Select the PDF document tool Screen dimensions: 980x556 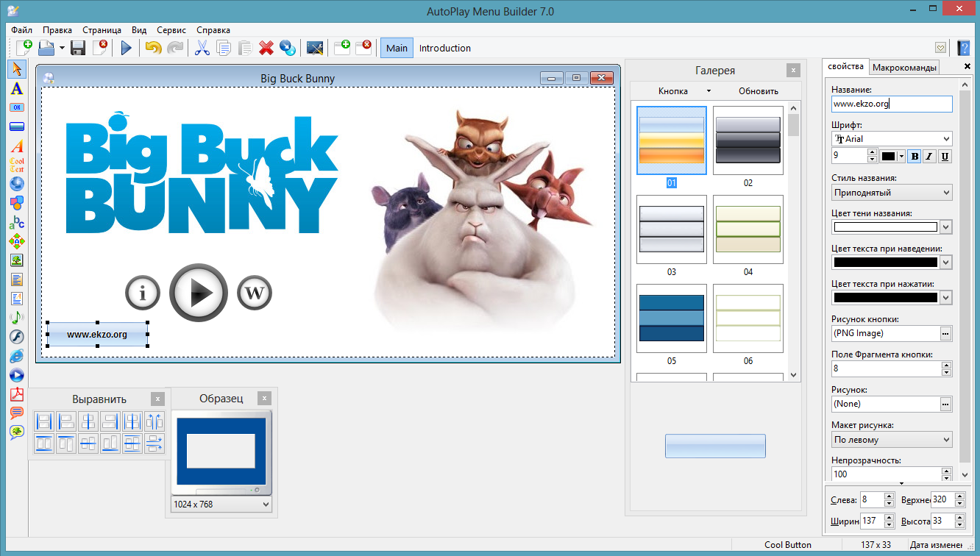[x=16, y=394]
